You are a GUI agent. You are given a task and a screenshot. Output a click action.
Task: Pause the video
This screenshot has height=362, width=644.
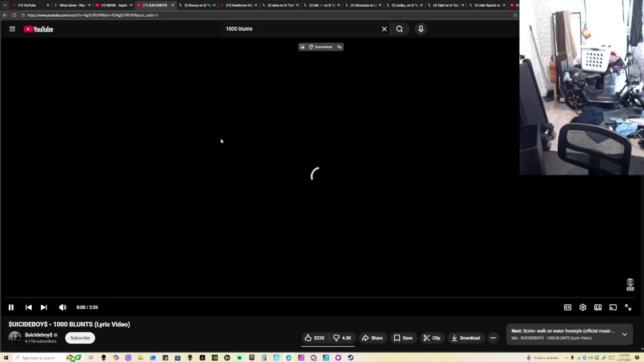coord(11,307)
